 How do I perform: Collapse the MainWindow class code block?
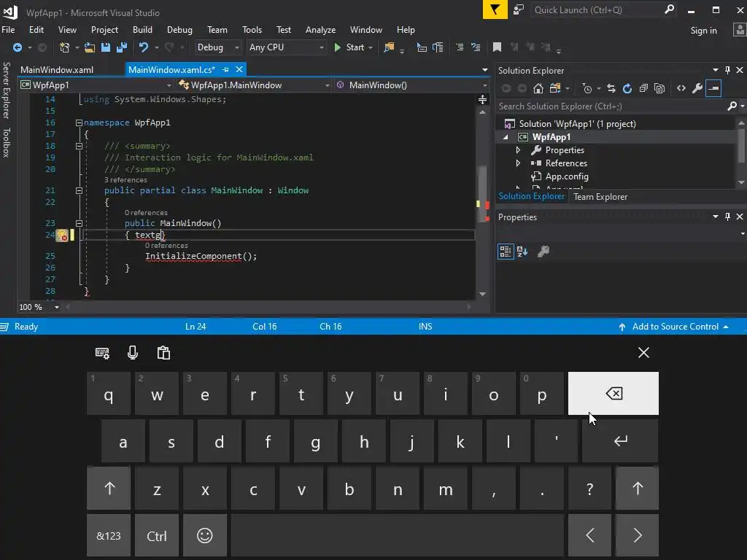pyautogui.click(x=79, y=190)
